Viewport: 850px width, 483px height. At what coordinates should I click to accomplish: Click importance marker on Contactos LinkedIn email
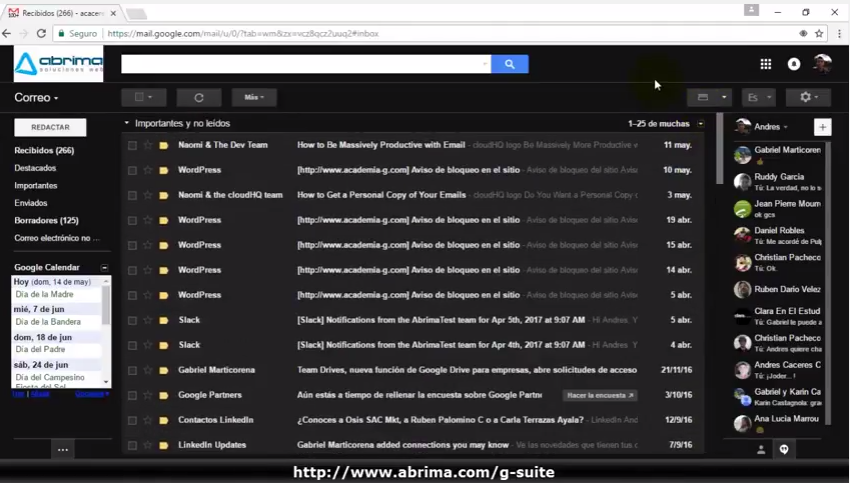click(163, 420)
